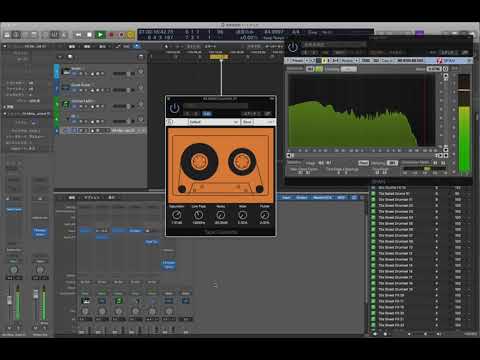Click the SPAN logo in plugin header

[447, 60]
